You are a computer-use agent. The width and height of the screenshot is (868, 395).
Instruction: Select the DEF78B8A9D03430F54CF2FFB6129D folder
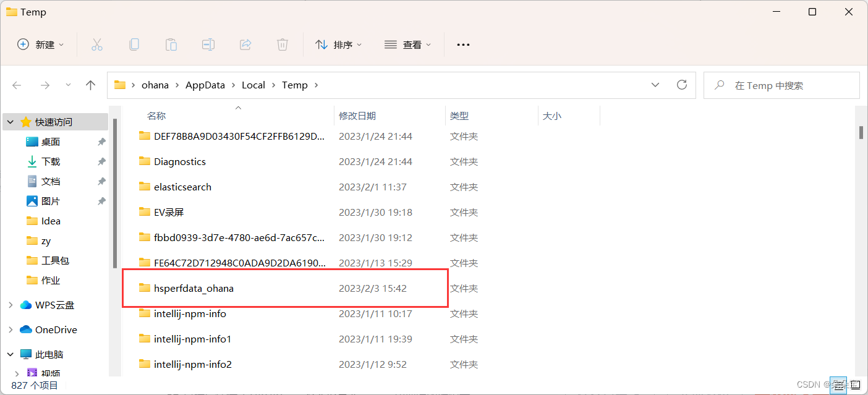pyautogui.click(x=239, y=136)
